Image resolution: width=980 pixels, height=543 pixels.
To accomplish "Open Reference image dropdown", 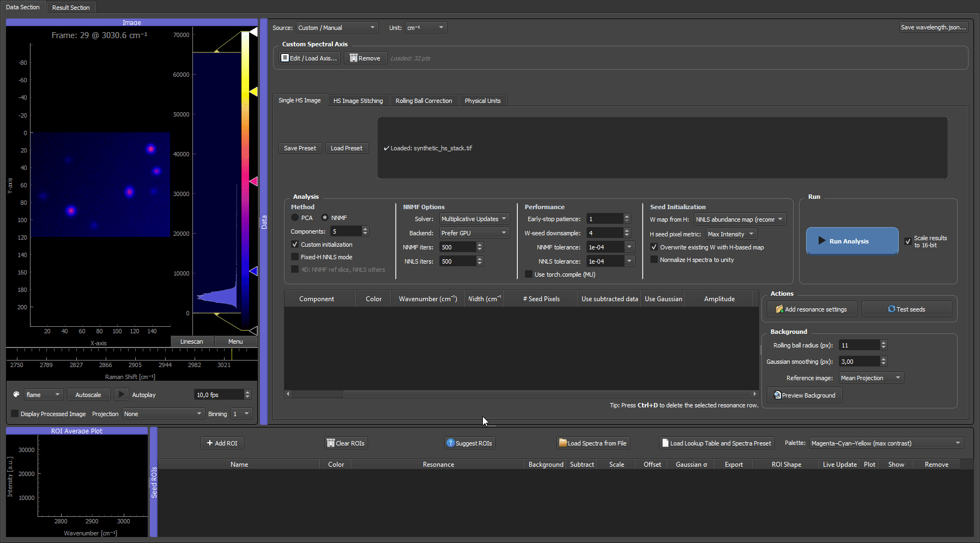I will pyautogui.click(x=871, y=378).
